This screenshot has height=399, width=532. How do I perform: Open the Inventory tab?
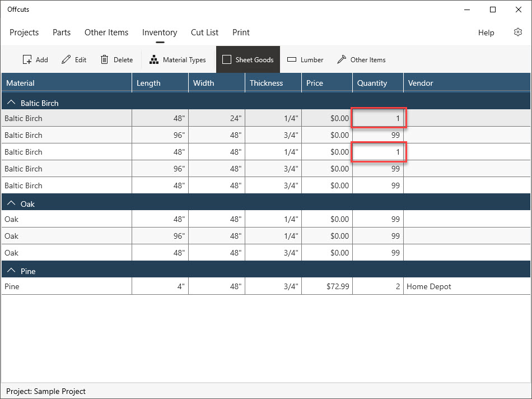tap(160, 33)
